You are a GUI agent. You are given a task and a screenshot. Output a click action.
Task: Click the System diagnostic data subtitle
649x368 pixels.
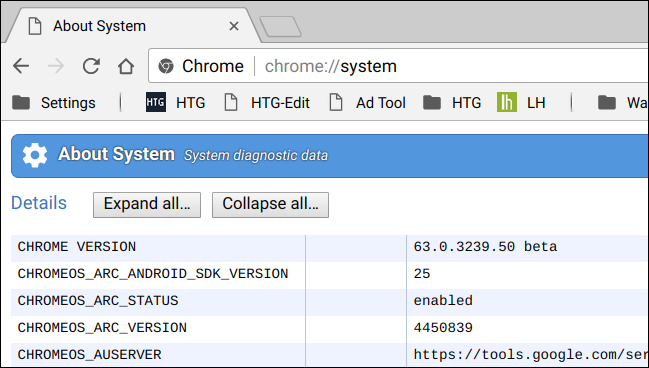point(256,156)
